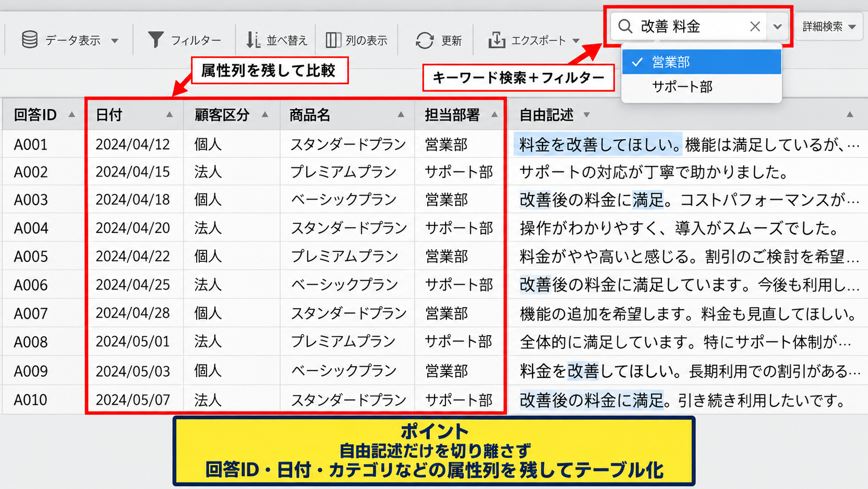The image size is (868, 489).
Task: Click date cell 2024/04/15
Action: 133,171
